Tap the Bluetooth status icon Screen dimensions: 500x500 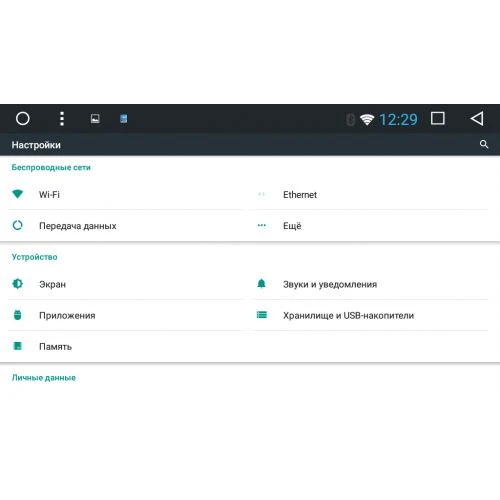[x=350, y=120]
